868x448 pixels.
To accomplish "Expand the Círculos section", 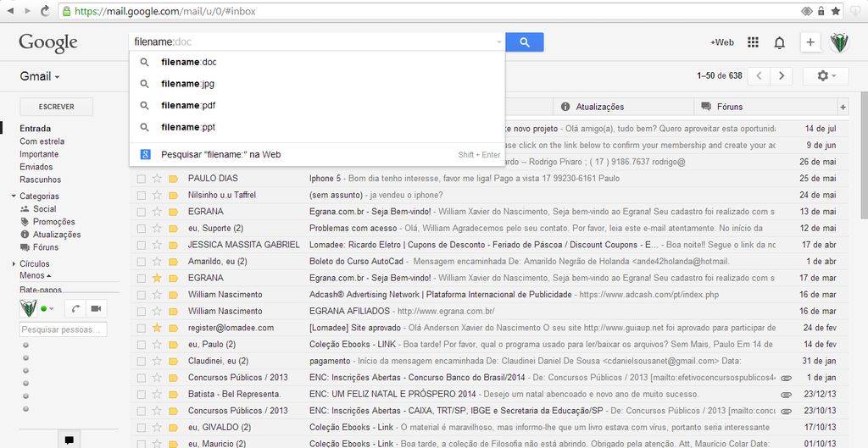I will [x=14, y=264].
